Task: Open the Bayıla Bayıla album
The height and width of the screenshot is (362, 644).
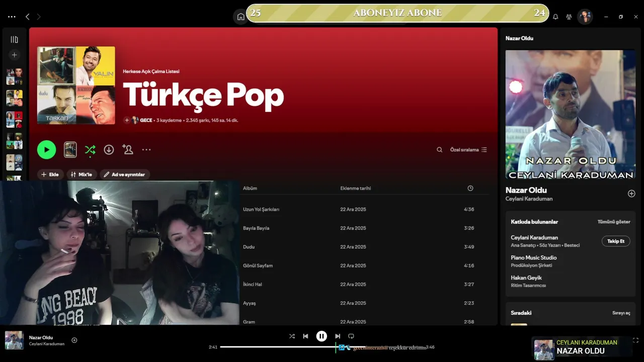Action: [256, 228]
